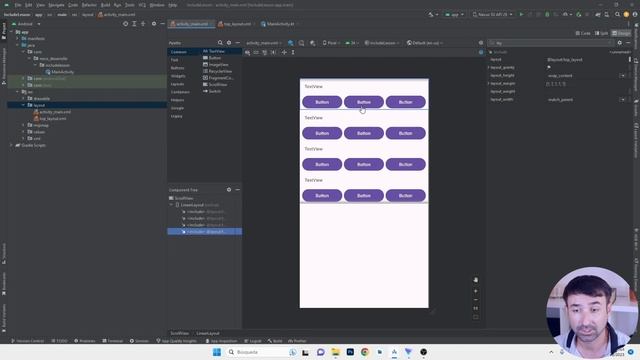Open the Default (en-us) locale dropdown
The image size is (640, 360).
pyautogui.click(x=425, y=43)
